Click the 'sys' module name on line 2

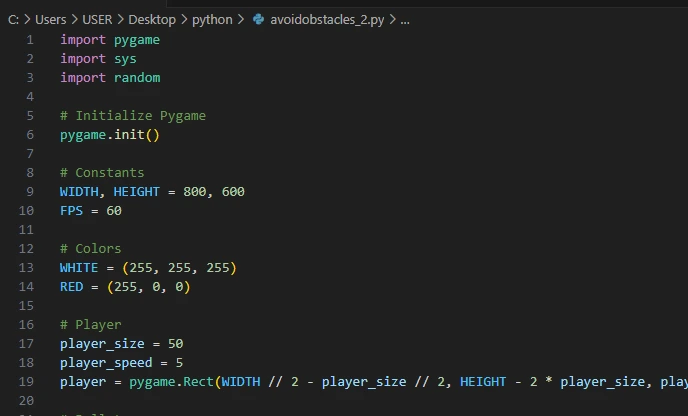pyautogui.click(x=125, y=59)
